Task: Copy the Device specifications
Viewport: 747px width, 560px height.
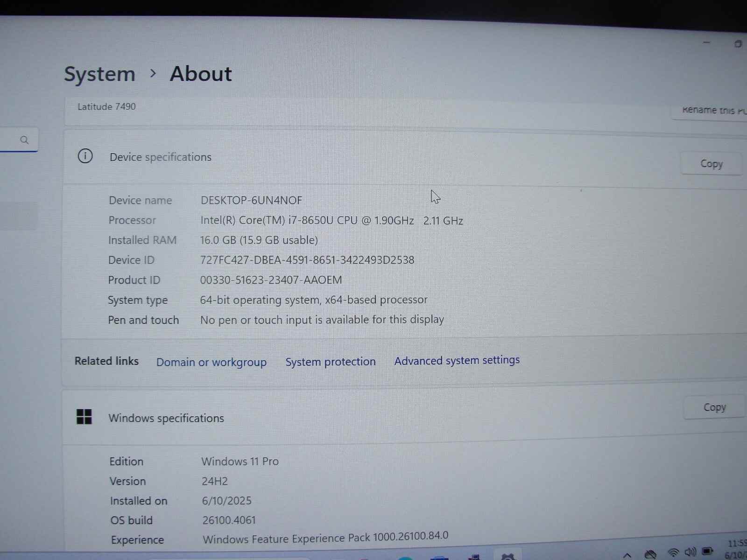Action: [x=712, y=163]
